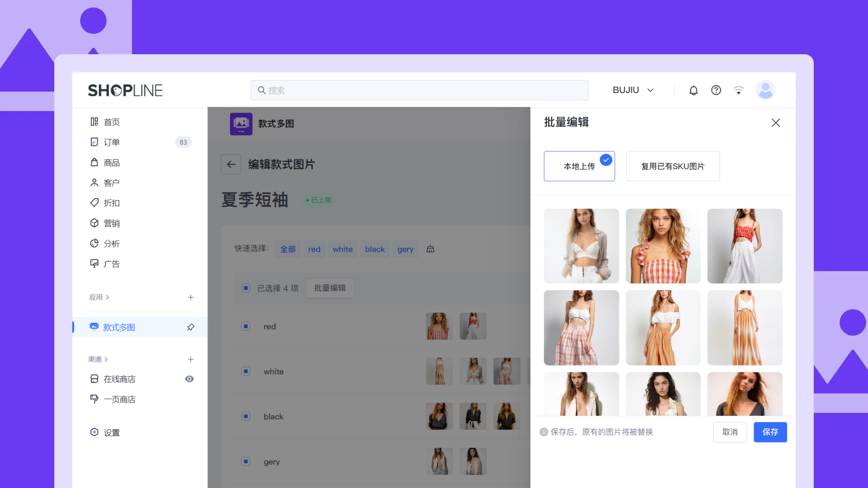
Task: Toggle the black variant checkbox
Action: [x=245, y=416]
